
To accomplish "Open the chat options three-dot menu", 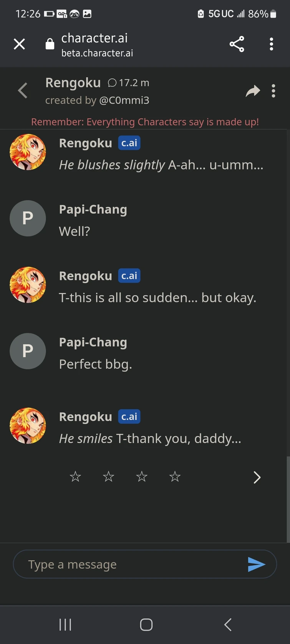I will 273,91.
